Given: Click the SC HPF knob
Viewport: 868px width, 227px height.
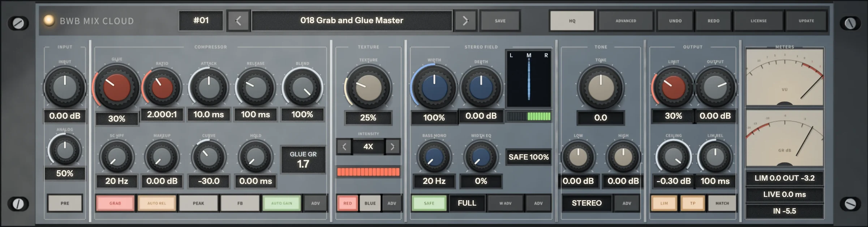Looking at the screenshot, I should [117, 157].
